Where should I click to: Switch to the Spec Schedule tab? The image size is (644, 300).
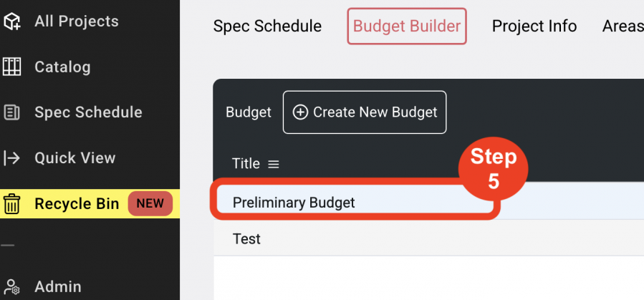(x=267, y=26)
